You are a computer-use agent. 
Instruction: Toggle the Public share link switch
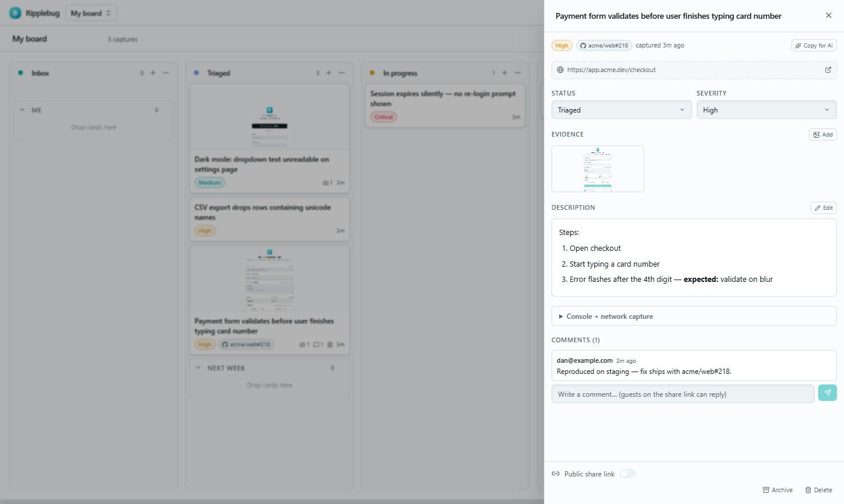(x=628, y=474)
